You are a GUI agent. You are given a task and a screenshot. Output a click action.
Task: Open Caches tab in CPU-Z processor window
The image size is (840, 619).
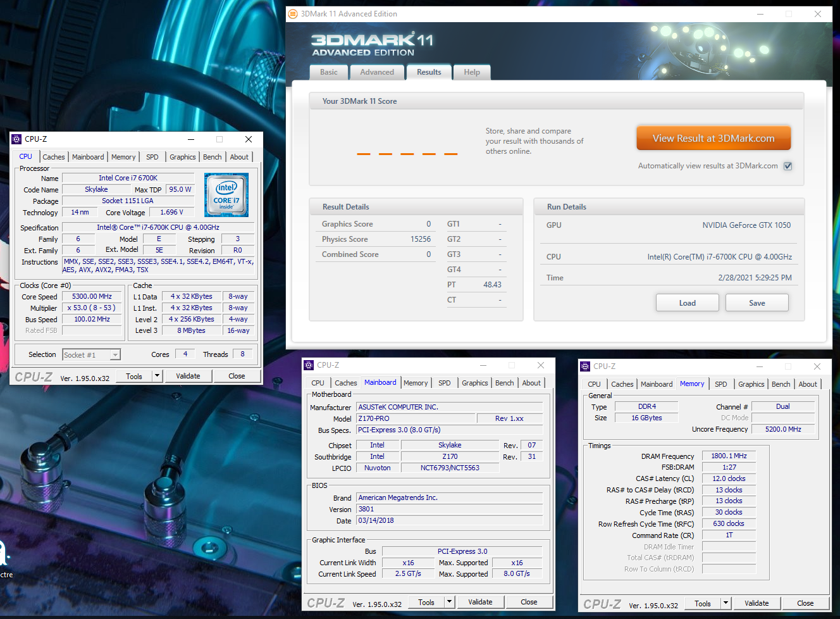pyautogui.click(x=54, y=157)
